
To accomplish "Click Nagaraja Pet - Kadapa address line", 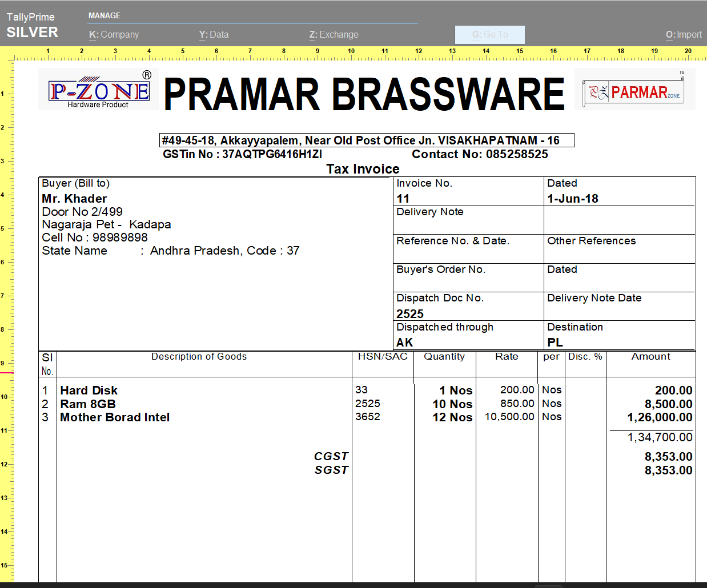I will 106,224.
